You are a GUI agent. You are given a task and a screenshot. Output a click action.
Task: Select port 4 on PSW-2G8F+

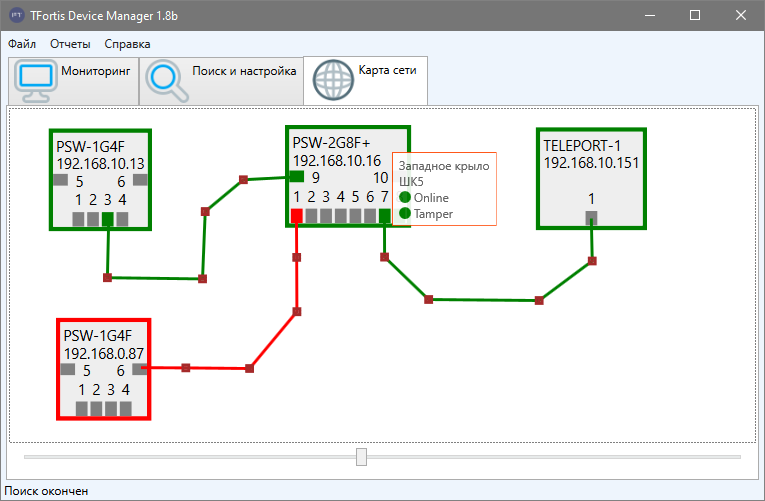pyautogui.click(x=341, y=216)
